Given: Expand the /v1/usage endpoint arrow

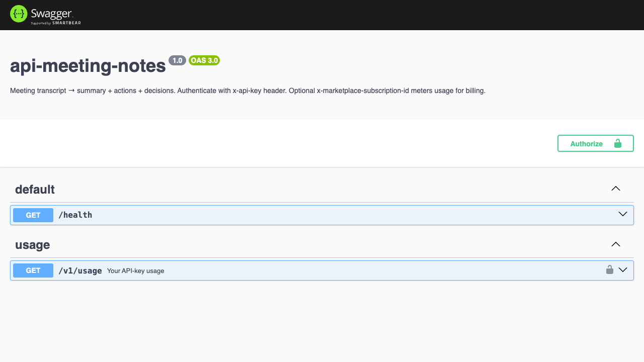Looking at the screenshot, I should pos(623,270).
